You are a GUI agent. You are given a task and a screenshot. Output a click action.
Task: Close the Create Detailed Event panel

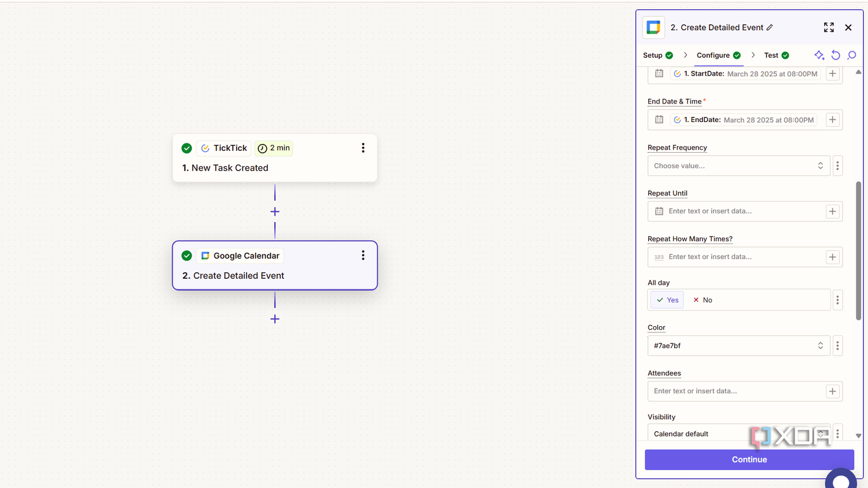848,27
